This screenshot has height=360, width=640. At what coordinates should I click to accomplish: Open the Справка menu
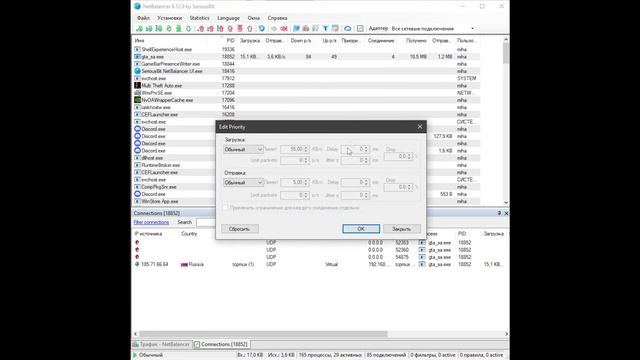tap(277, 18)
